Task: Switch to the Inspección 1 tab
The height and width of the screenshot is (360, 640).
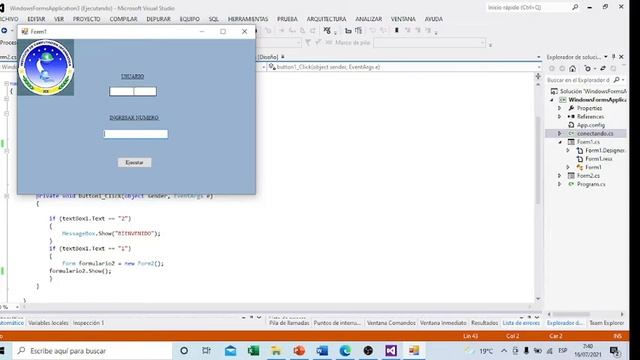Action: (88, 323)
